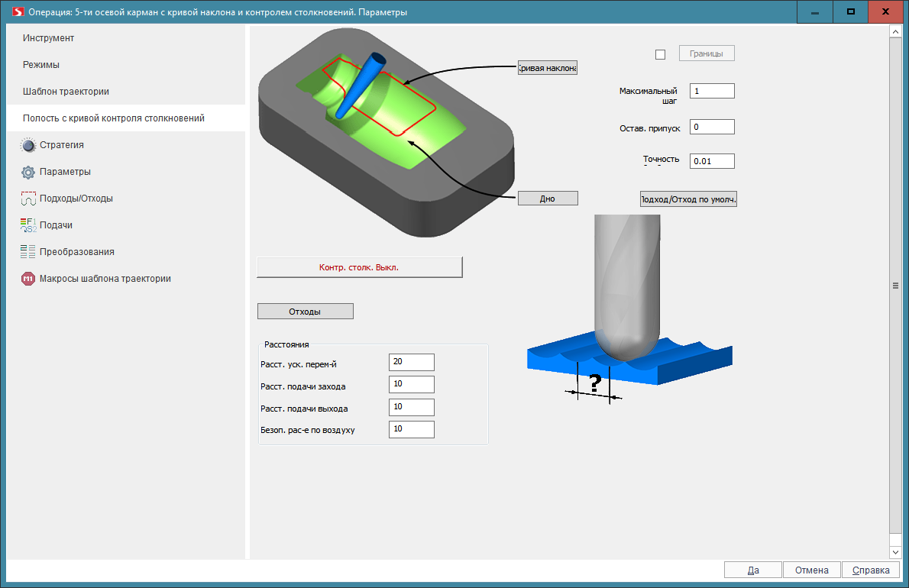
Task: Open help with Справка button
Action: 871,570
